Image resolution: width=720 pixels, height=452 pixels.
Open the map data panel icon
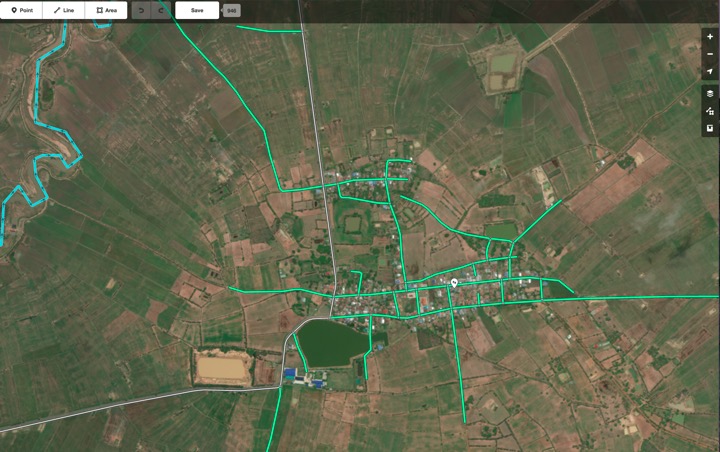click(x=710, y=111)
